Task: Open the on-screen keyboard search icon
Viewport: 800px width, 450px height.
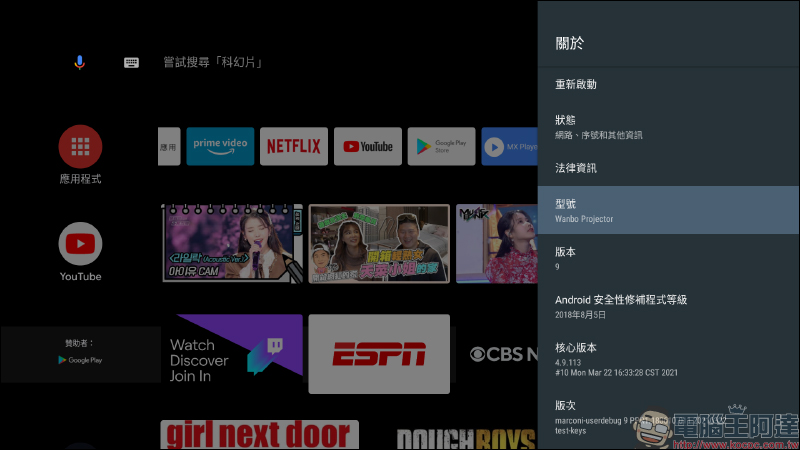Action: click(x=131, y=62)
